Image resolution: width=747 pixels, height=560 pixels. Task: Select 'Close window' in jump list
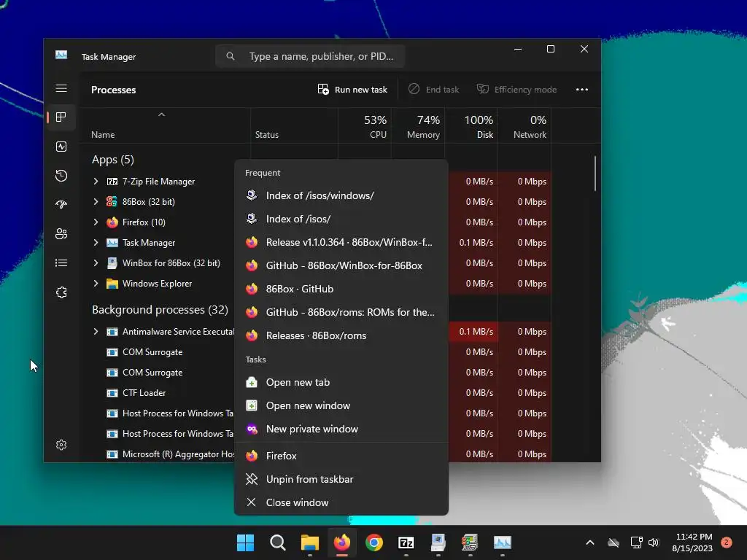pos(341,503)
